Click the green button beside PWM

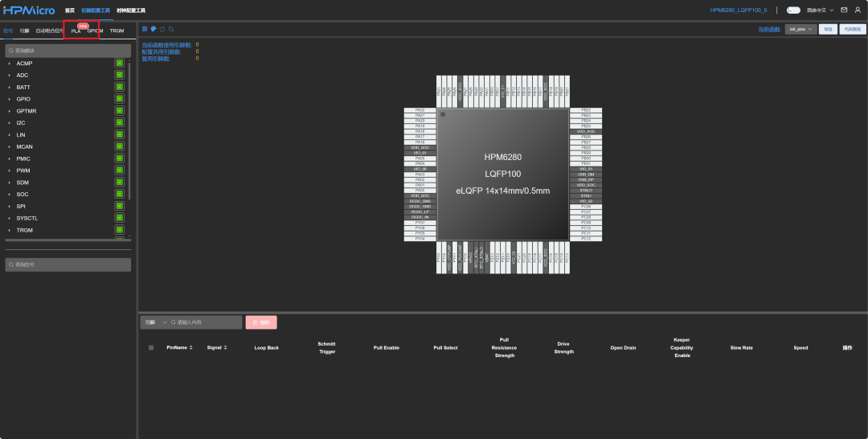point(119,170)
